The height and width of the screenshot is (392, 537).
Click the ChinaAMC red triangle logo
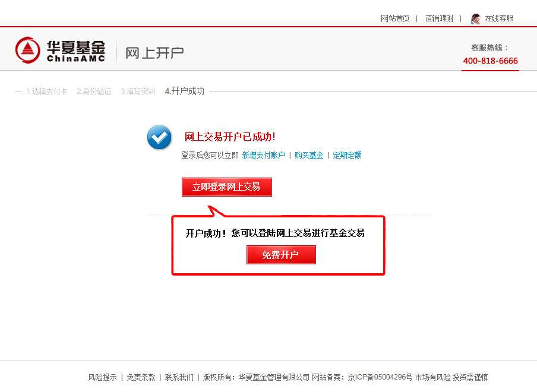point(28,50)
